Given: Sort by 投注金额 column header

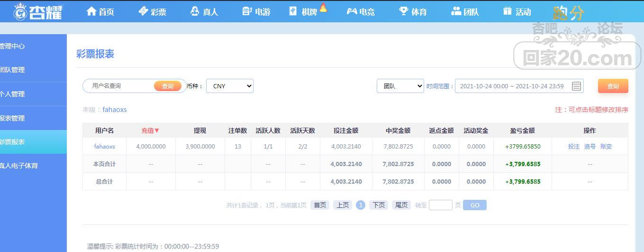Looking at the screenshot, I should click(x=346, y=131).
